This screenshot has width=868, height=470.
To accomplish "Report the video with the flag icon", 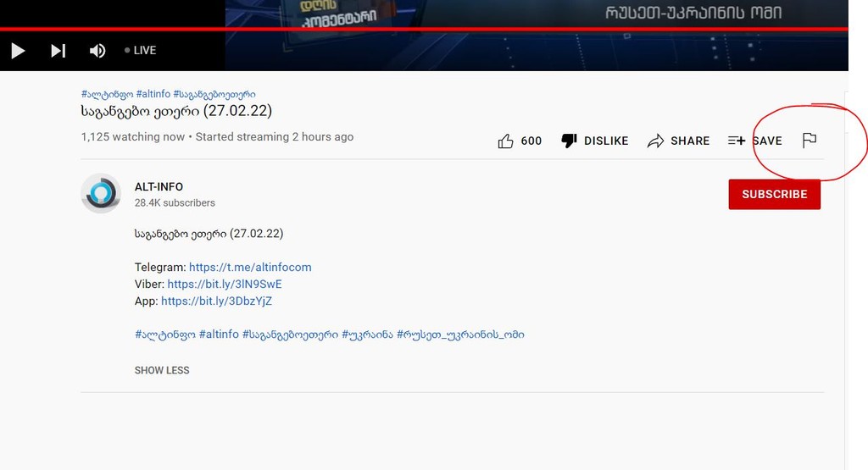I will click(810, 141).
